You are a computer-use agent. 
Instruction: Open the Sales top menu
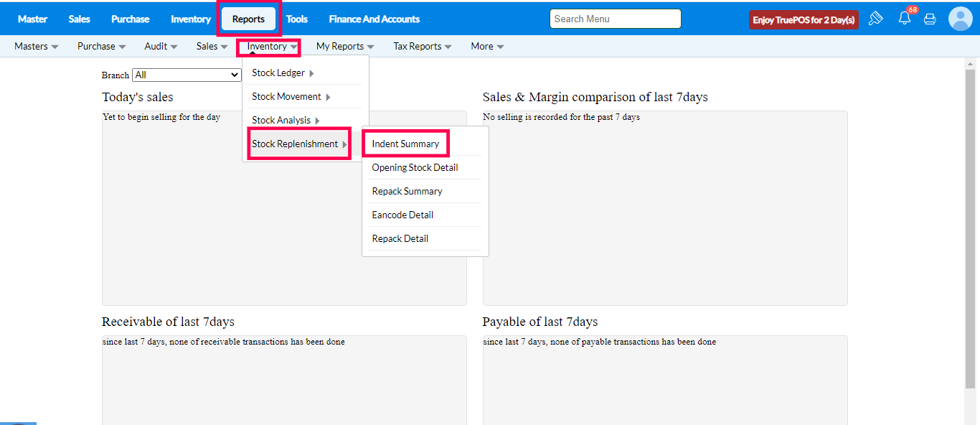click(80, 19)
